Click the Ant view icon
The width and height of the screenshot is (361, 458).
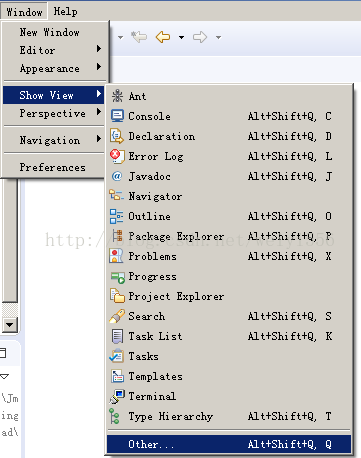[117, 96]
